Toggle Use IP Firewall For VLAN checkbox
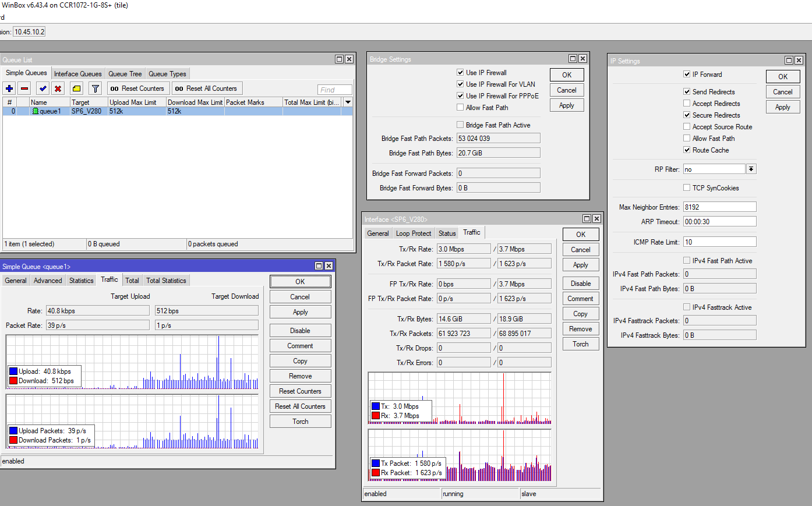The height and width of the screenshot is (506, 812). pos(460,84)
